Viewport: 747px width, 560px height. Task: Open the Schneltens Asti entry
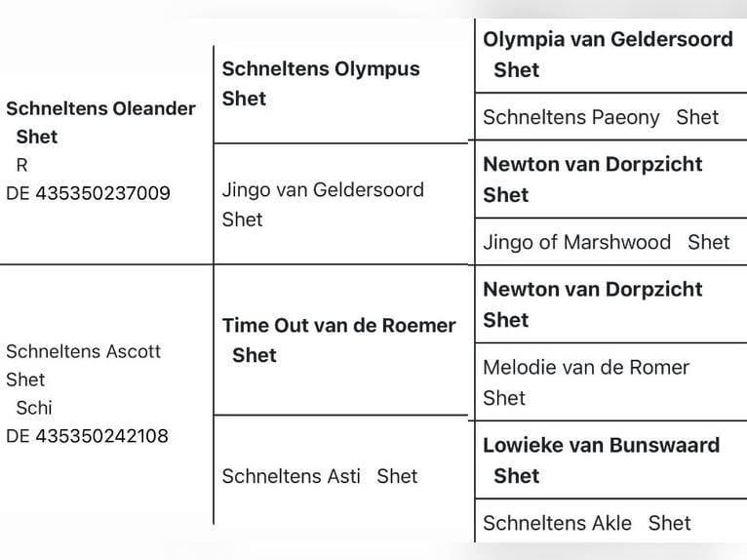[x=291, y=476]
